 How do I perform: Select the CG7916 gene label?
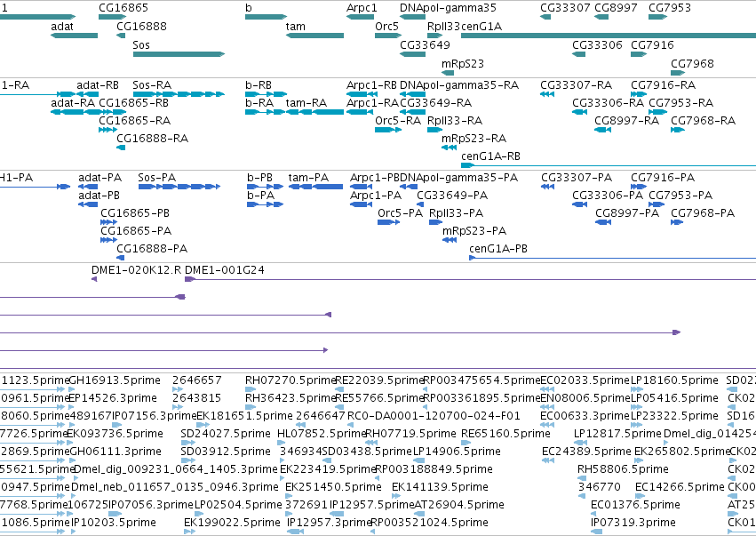click(652, 44)
